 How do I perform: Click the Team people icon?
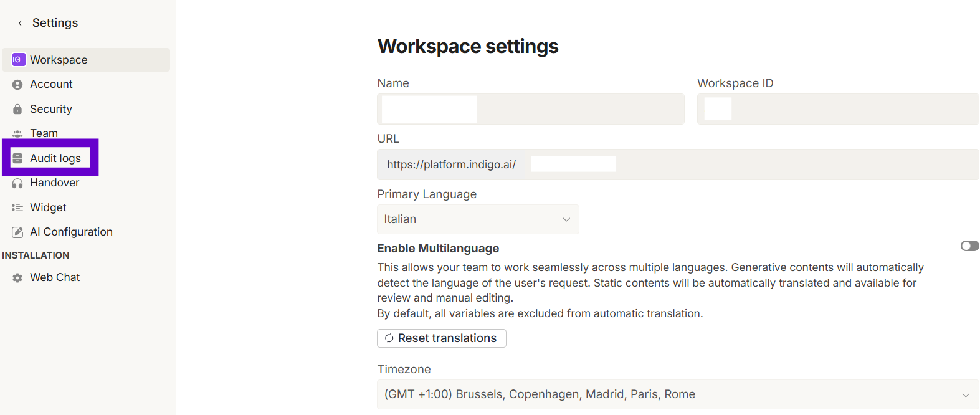(17, 133)
